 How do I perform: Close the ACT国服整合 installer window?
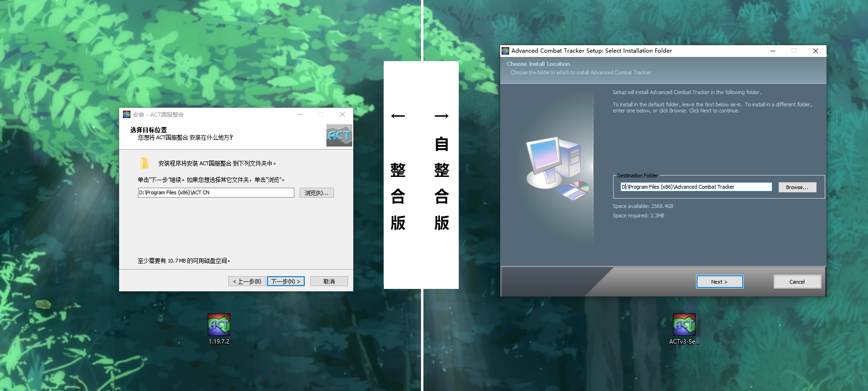(x=342, y=114)
